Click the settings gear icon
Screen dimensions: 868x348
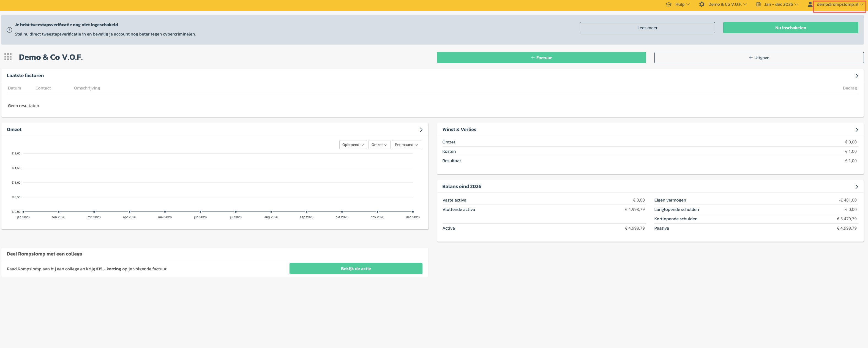(702, 4)
